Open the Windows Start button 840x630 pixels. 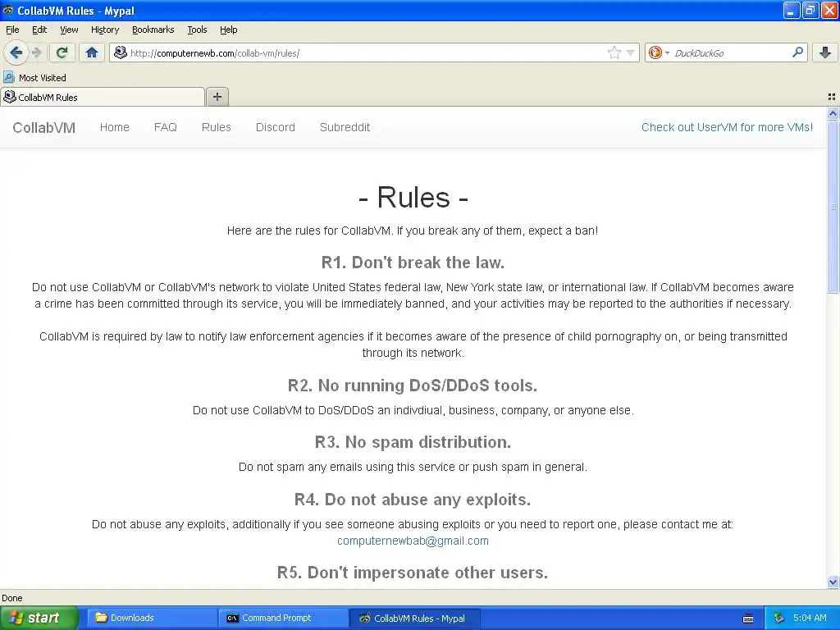click(39, 618)
